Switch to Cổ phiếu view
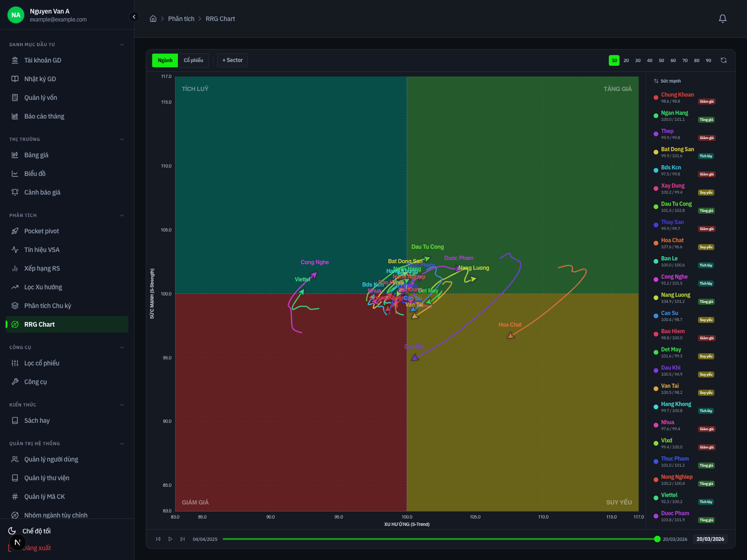The width and height of the screenshot is (747, 560). [x=193, y=60]
